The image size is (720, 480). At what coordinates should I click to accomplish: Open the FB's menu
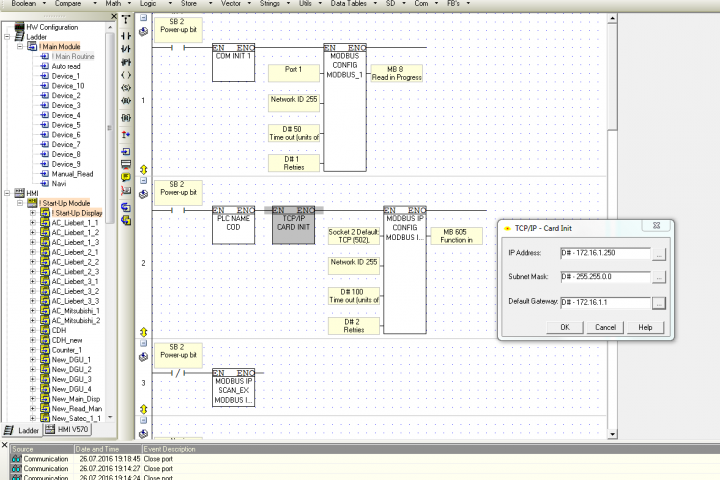point(453,3)
